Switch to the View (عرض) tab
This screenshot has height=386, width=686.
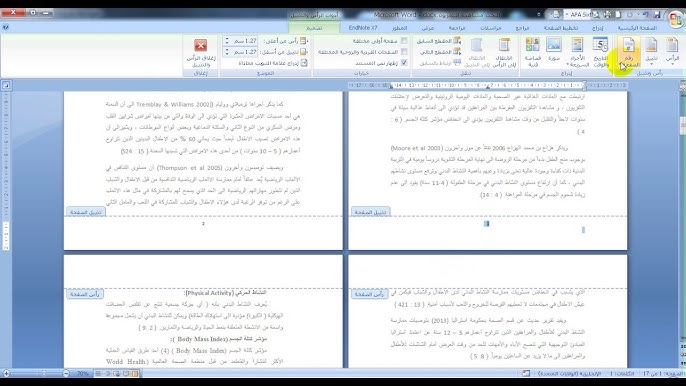click(427, 28)
